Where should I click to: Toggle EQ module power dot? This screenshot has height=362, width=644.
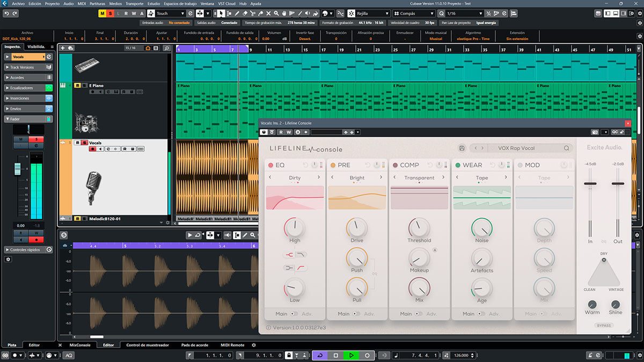tap(270, 165)
